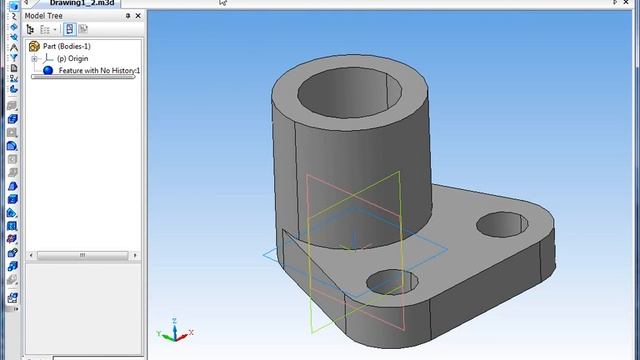Screen dimensions: 640x360
Task: Click the Model Tree header title
Action: 44,16
